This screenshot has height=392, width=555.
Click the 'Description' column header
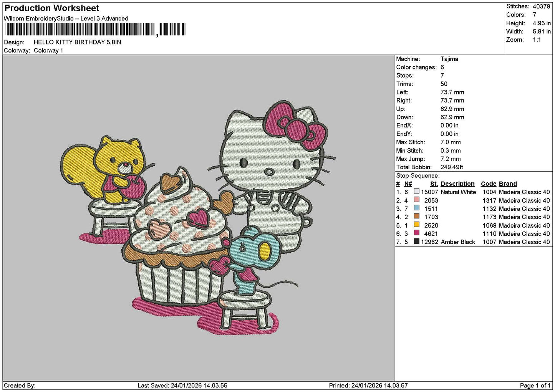[457, 184]
